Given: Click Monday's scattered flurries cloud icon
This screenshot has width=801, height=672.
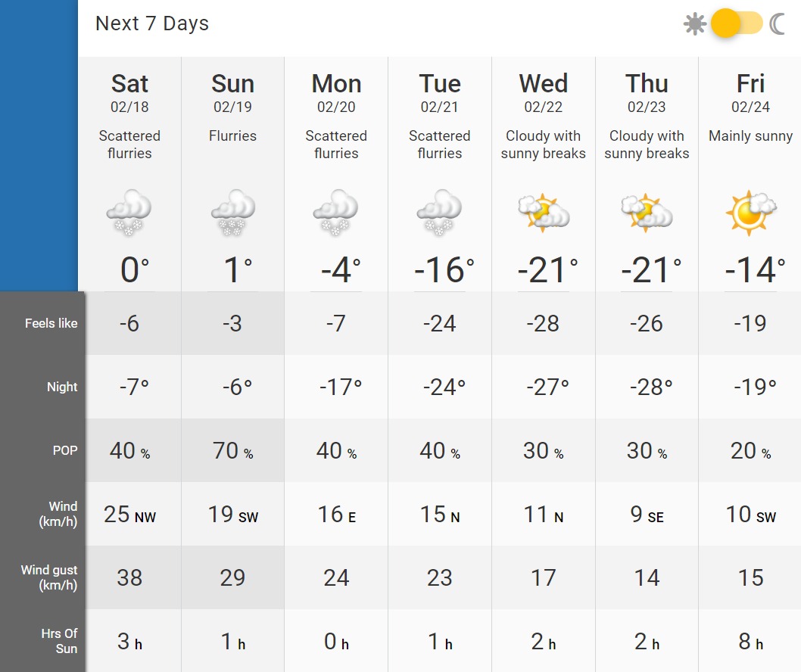Looking at the screenshot, I should point(336,212).
